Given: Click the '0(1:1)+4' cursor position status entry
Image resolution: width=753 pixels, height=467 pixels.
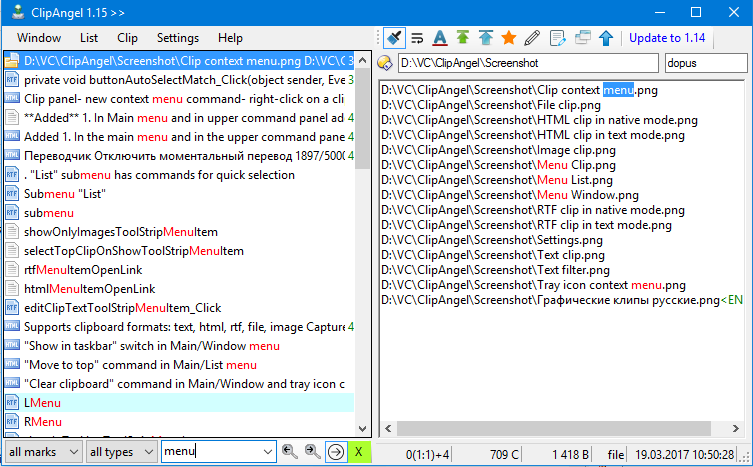Looking at the screenshot, I should coord(427,455).
